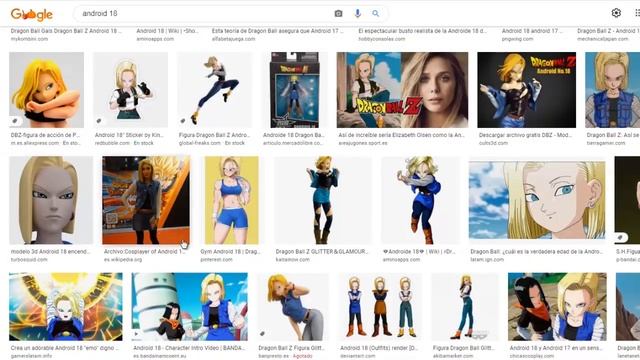The width and height of the screenshot is (640, 360).
Task: Click the 'es.wikipedia.org' source text
Action: [123, 260]
